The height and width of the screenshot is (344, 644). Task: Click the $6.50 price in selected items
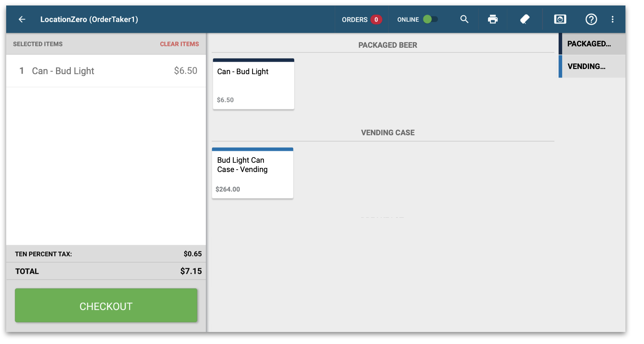(185, 71)
